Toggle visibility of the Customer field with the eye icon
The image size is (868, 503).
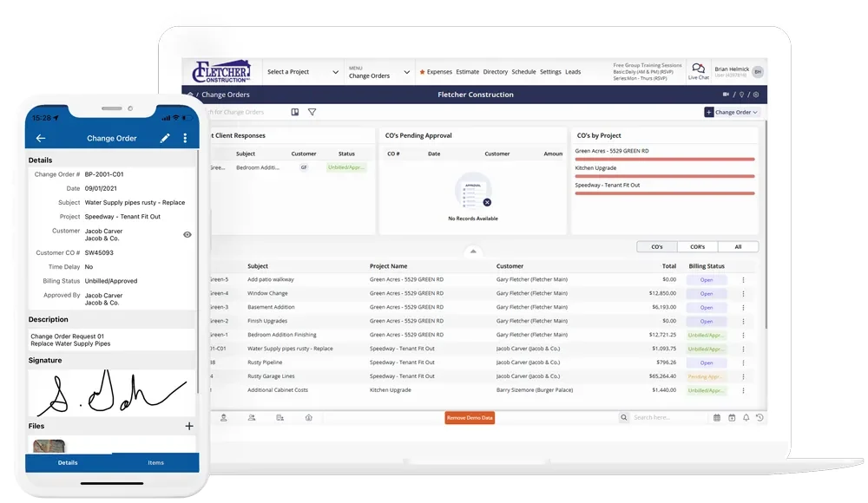[187, 234]
